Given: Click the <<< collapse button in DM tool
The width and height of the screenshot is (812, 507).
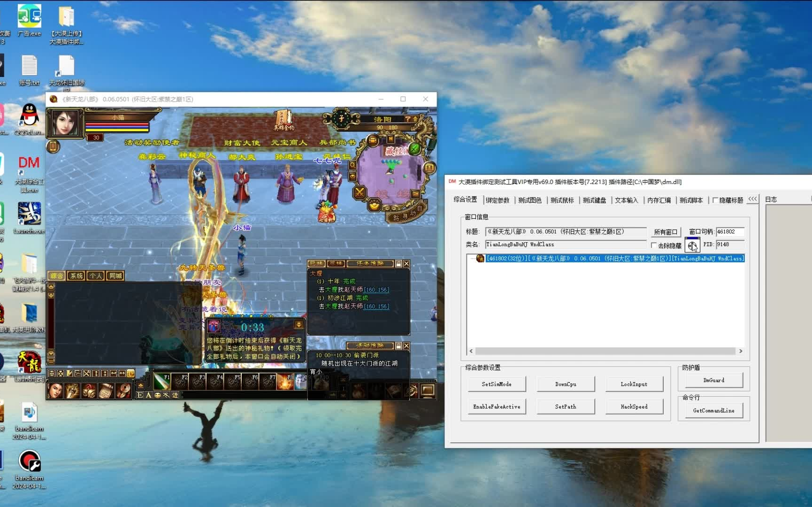Looking at the screenshot, I should [752, 199].
